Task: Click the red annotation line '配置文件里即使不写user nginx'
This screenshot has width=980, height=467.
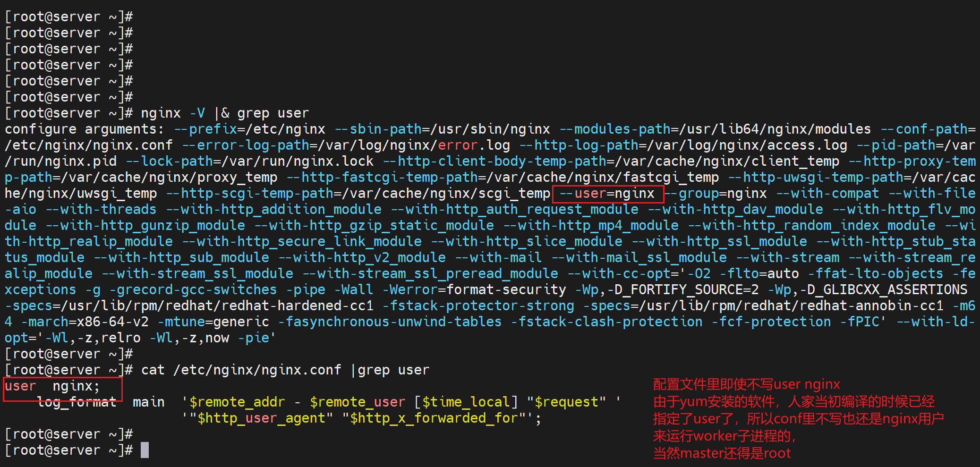Action: tap(746, 384)
